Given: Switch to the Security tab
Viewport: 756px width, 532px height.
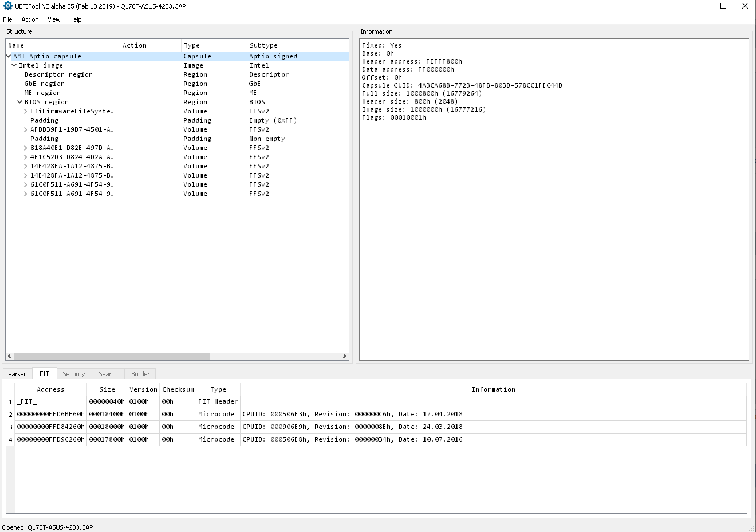Looking at the screenshot, I should click(73, 374).
